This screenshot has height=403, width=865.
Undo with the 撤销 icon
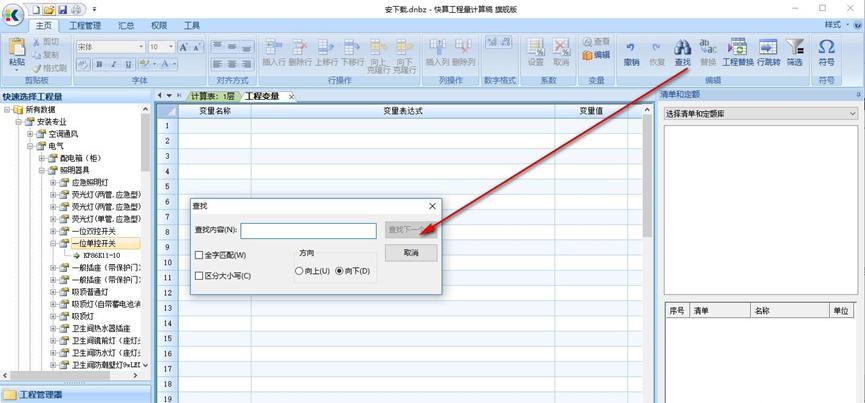click(x=631, y=53)
